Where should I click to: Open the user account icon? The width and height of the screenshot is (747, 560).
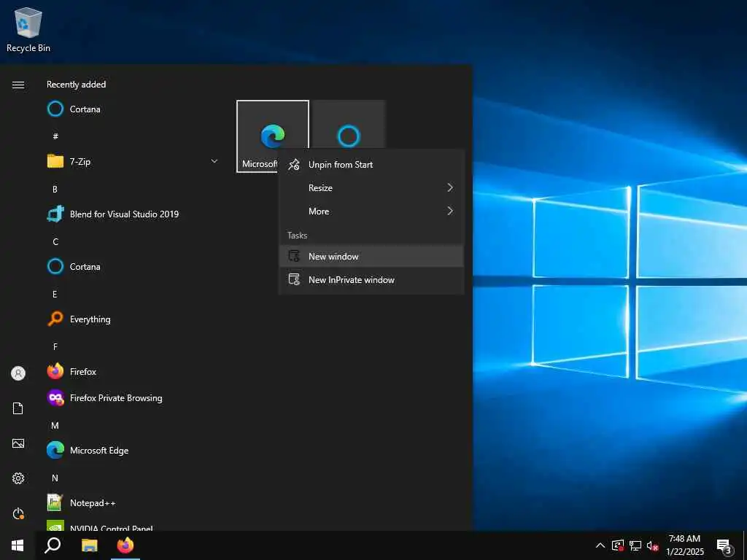coord(18,373)
